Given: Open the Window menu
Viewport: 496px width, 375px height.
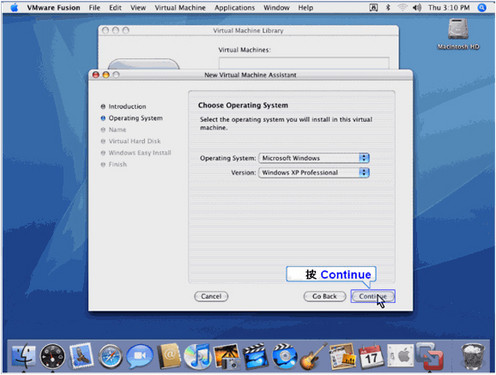Looking at the screenshot, I should 276,7.
